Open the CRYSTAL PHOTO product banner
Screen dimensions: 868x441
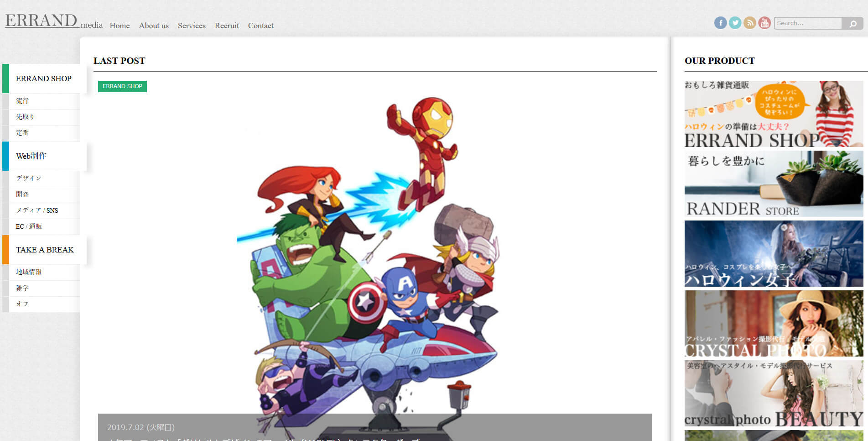[774, 323]
